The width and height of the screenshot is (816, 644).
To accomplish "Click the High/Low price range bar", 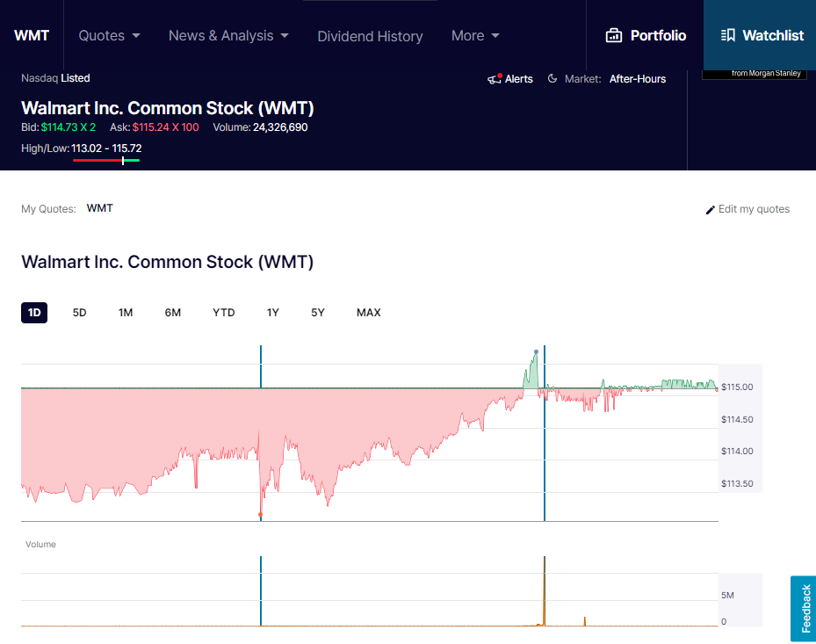I will pos(106,161).
